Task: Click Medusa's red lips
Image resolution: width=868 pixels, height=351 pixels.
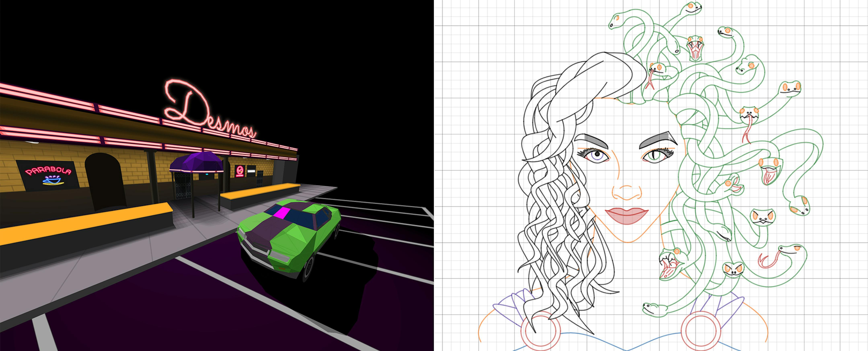Action: click(x=627, y=215)
